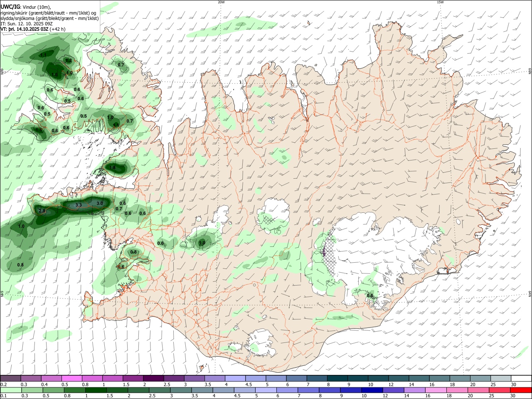Pick the pure red swatch after rain scale 30
The image size is (532, 399).
tap(521, 390)
